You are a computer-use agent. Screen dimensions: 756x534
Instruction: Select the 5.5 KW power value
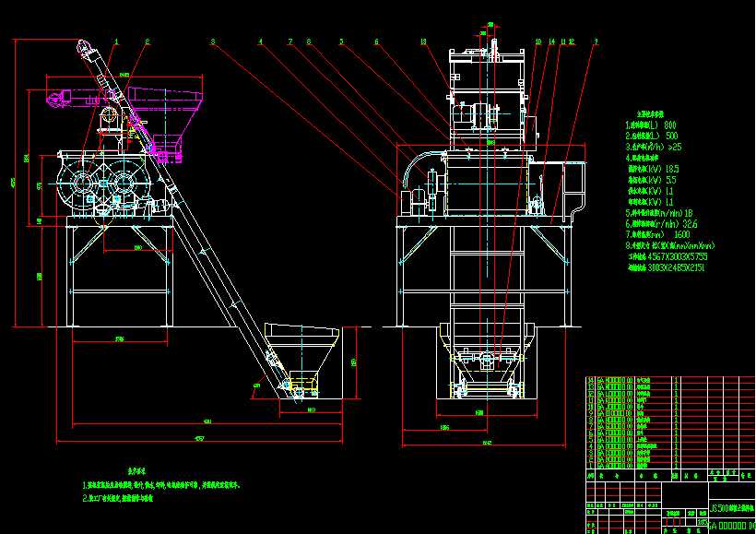pyautogui.click(x=670, y=180)
